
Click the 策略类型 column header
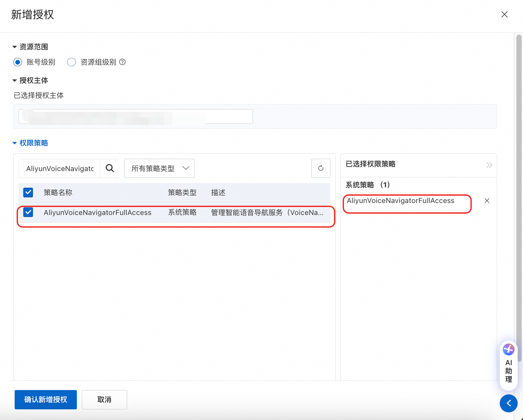pos(182,192)
